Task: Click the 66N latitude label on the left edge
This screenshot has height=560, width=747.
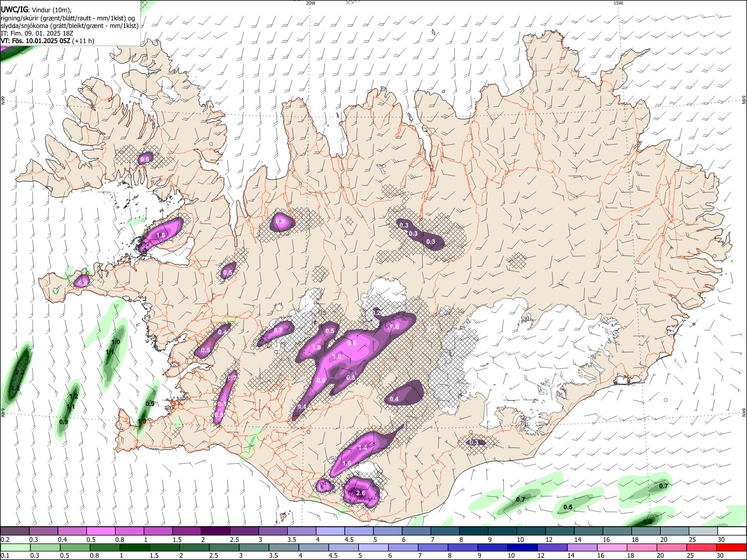Action: click(x=3, y=101)
